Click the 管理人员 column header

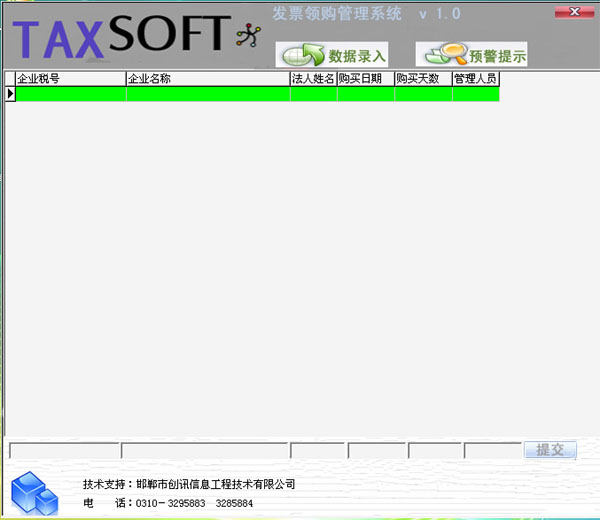coord(475,78)
